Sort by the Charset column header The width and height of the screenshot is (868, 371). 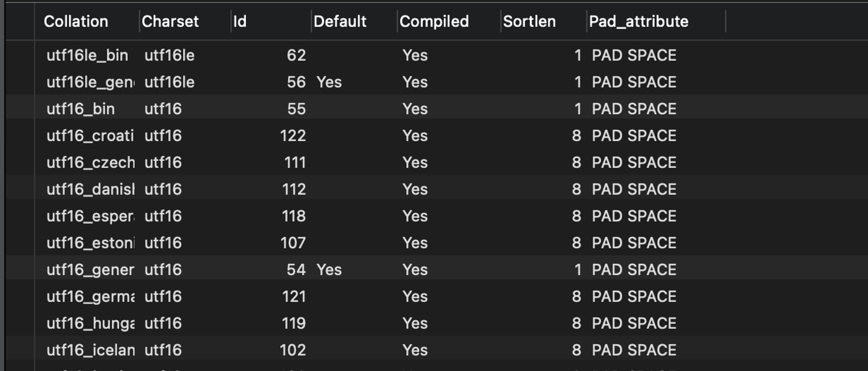pos(170,21)
